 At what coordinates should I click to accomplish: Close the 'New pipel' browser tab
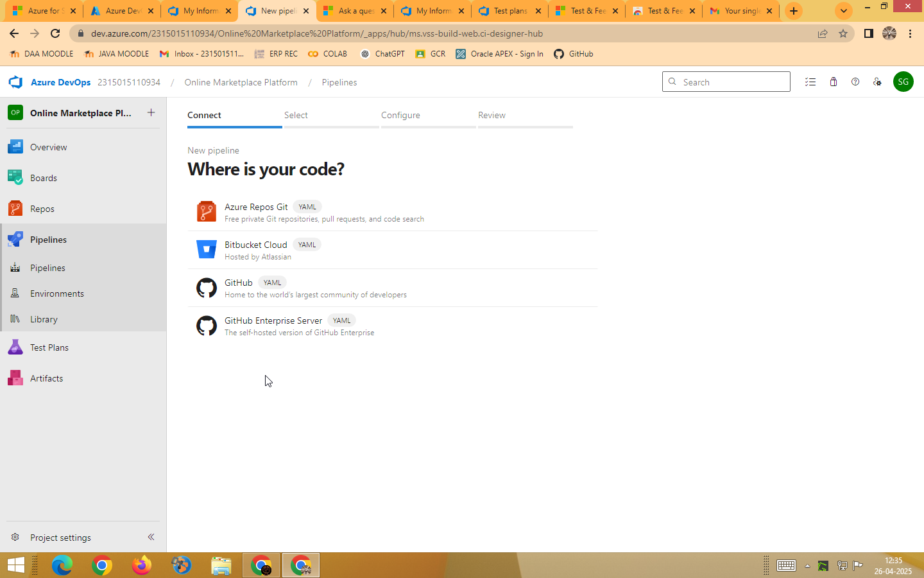(306, 11)
